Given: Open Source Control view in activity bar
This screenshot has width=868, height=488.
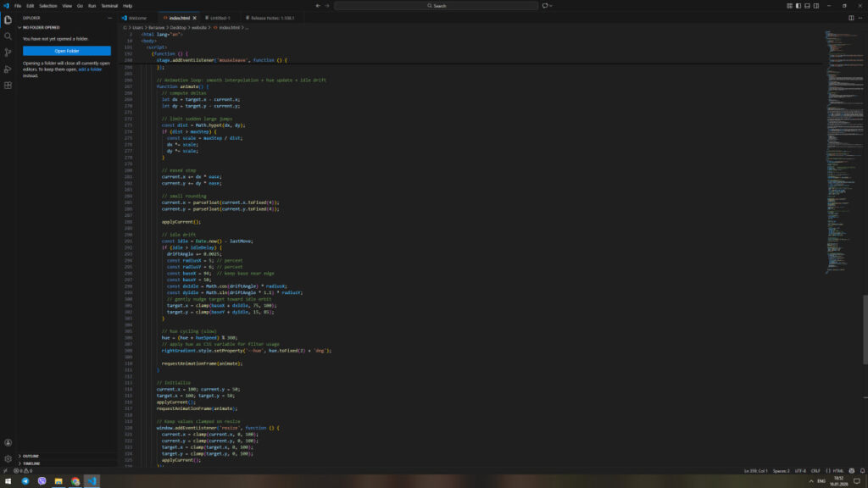Looking at the screenshot, I should pos(8,53).
